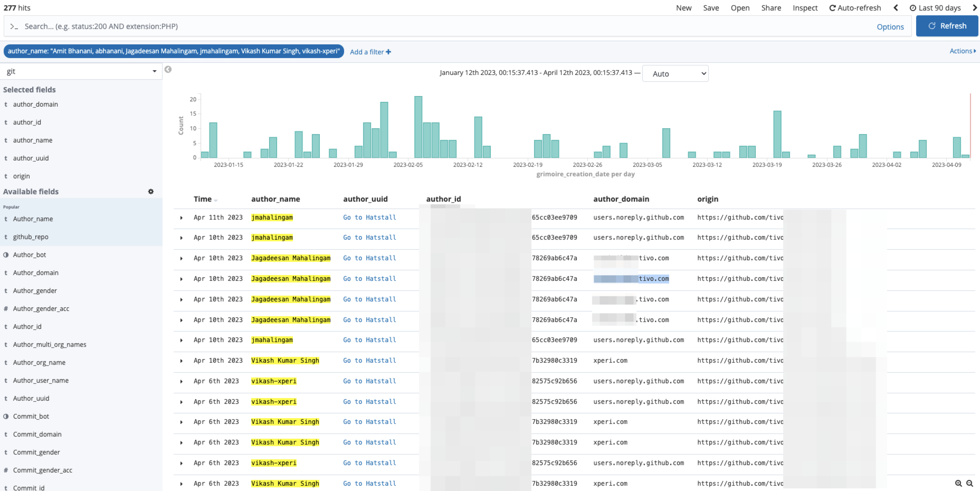This screenshot has height=491, width=980.
Task: Click Share in top menu
Action: click(x=771, y=8)
